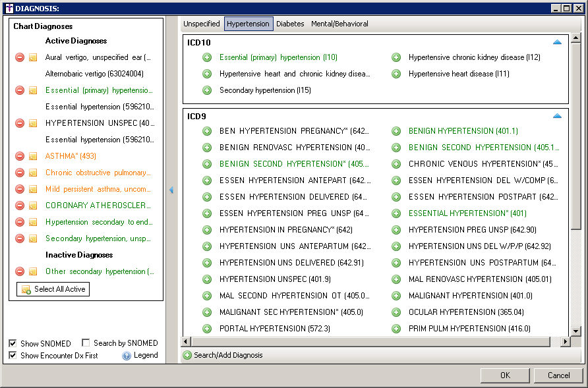Collapse the ICD9 section
This screenshot has width=588, height=388.
[x=557, y=116]
